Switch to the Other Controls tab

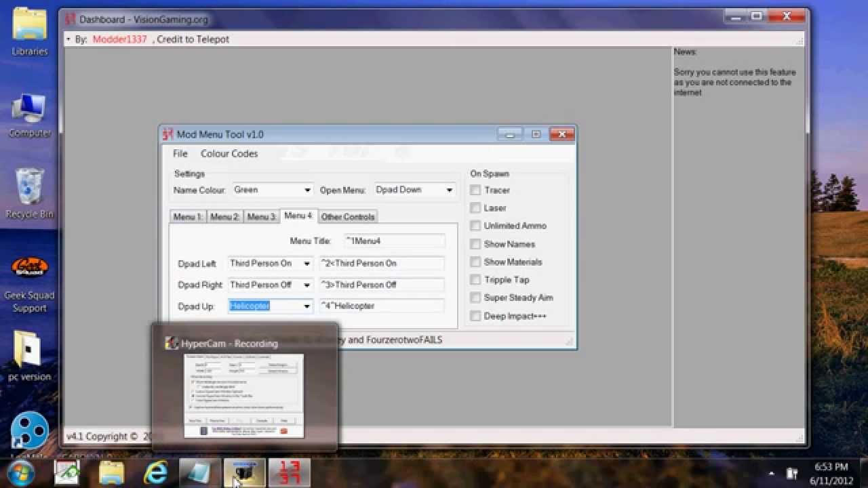[348, 217]
